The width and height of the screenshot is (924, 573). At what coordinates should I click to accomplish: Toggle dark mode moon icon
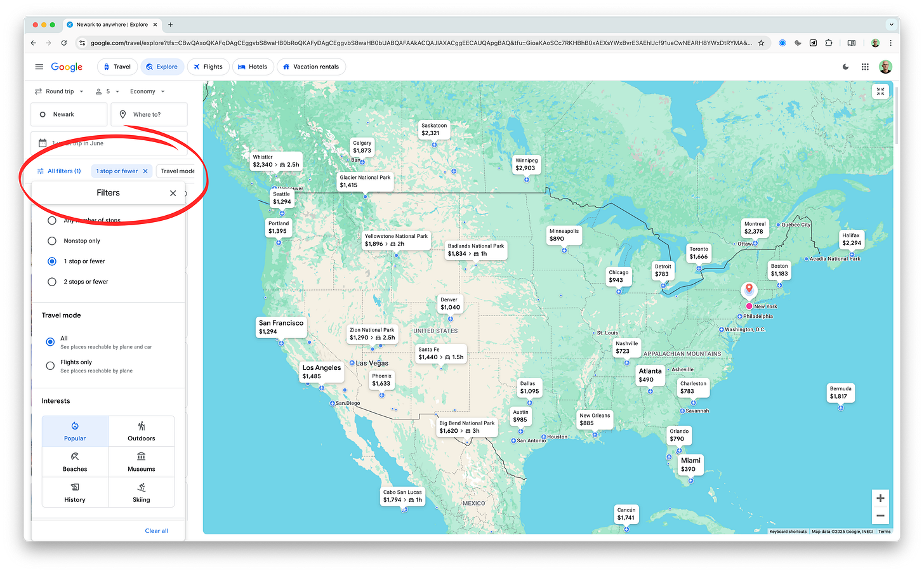(x=845, y=67)
